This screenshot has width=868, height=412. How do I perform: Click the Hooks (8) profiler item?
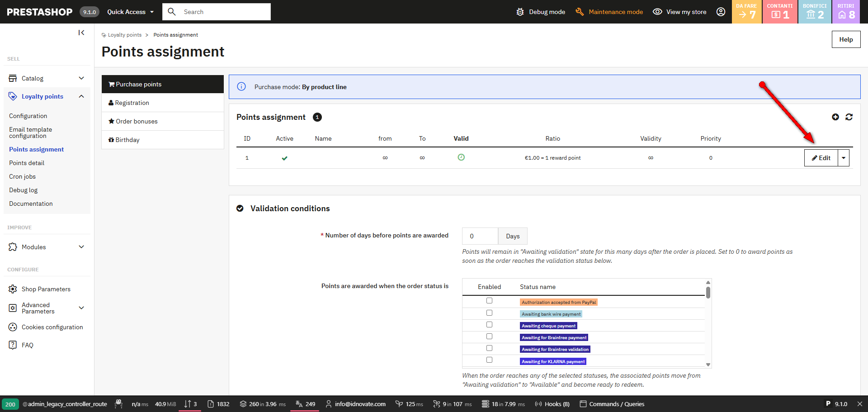click(552, 404)
